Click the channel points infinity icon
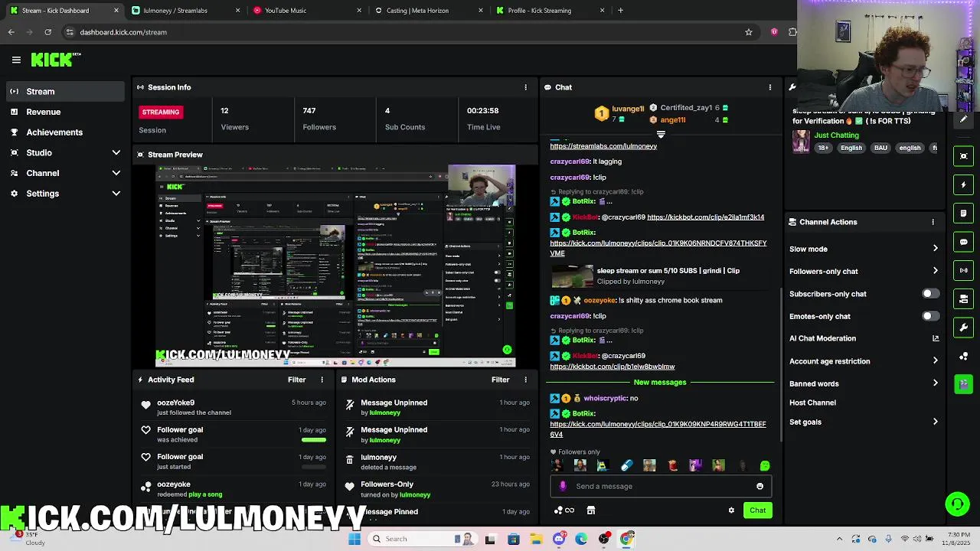The image size is (980, 551). click(x=564, y=510)
